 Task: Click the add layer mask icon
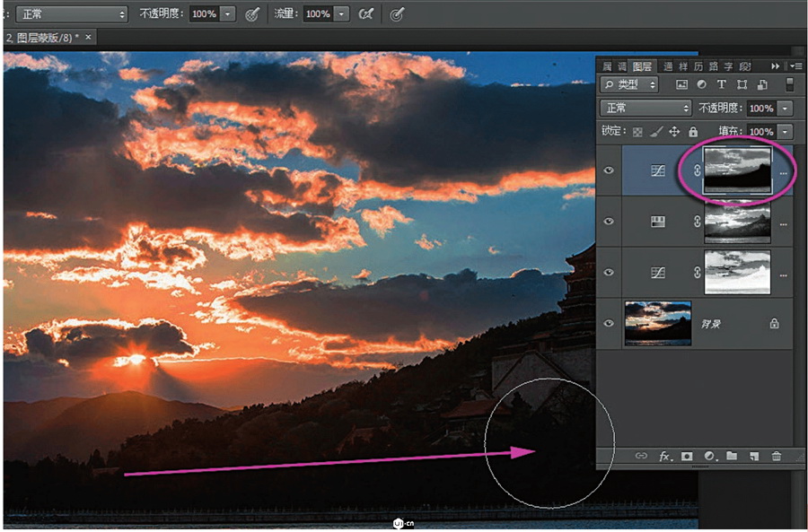point(687,457)
